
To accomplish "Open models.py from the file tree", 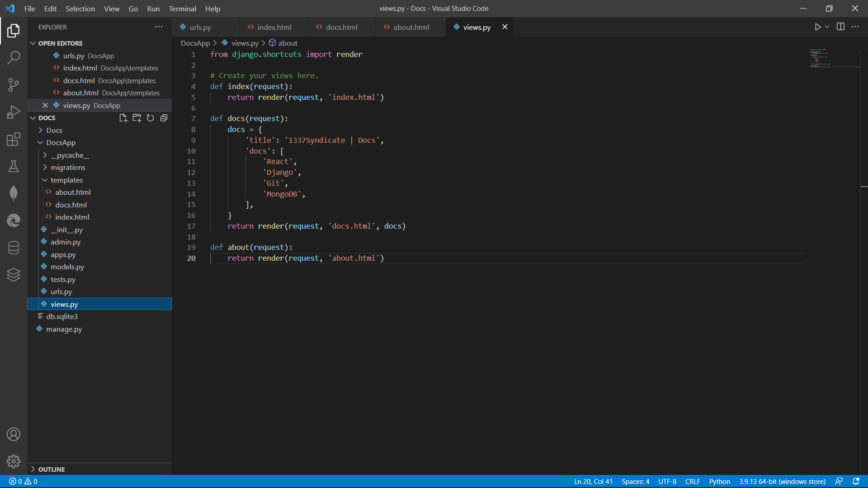I will (67, 267).
